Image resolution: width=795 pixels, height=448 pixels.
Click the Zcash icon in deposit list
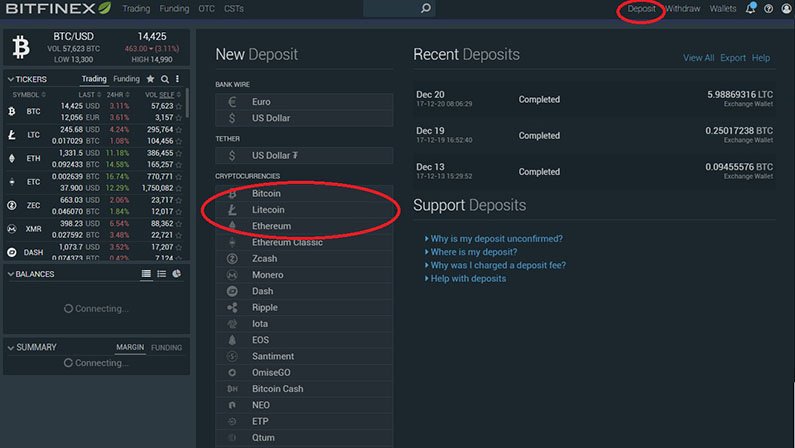coord(232,258)
